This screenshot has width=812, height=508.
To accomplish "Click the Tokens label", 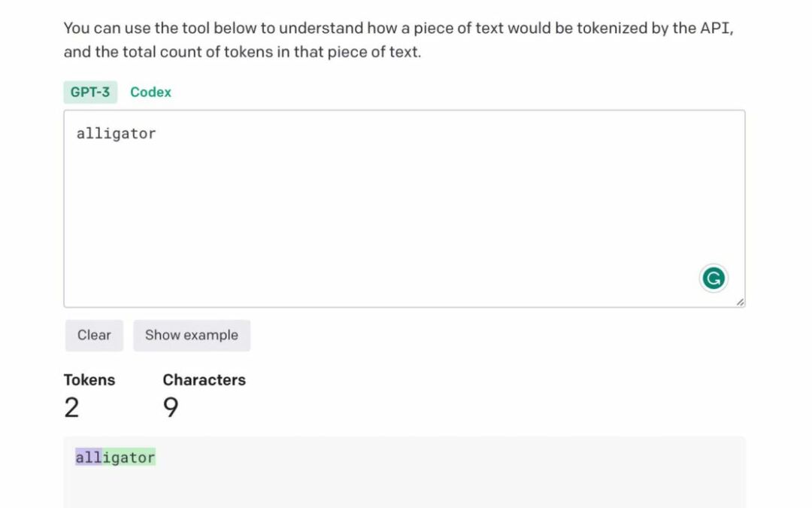I will [89, 380].
